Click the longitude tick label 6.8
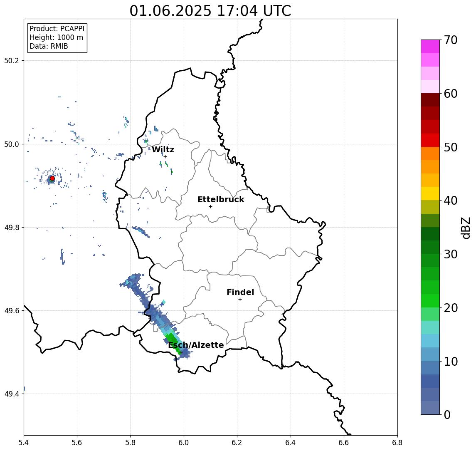The image size is (476, 451). tap(397, 443)
